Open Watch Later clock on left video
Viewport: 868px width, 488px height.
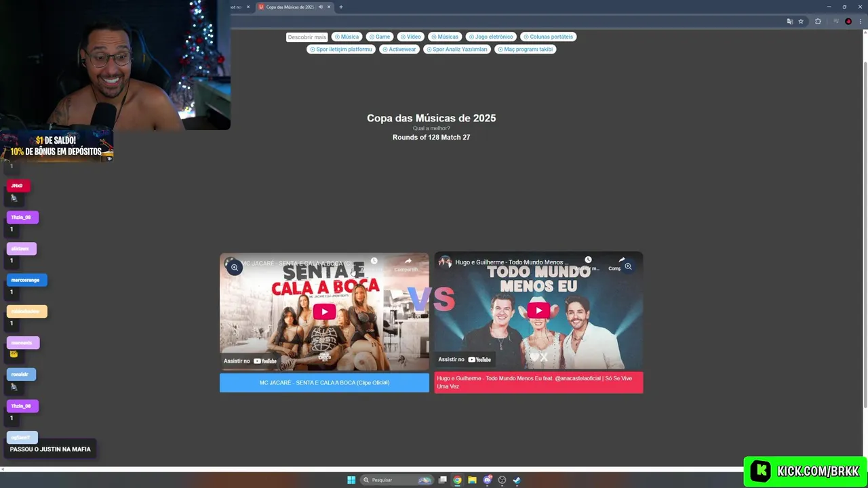tap(374, 261)
